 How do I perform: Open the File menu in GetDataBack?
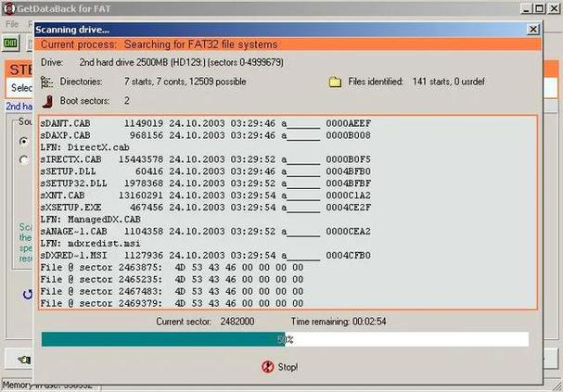(12, 24)
